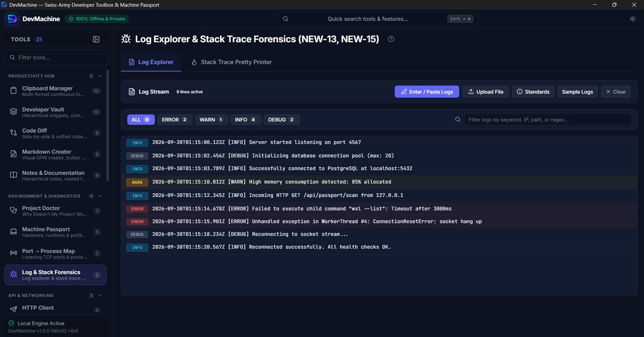Focus the log keyword filter field
This screenshot has height=337, width=644.
[547, 120]
